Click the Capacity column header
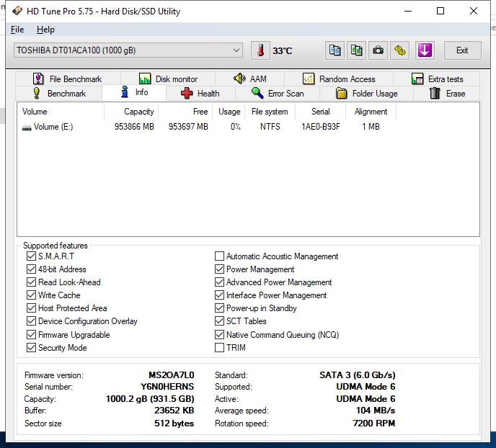This screenshot has height=448, width=496. pyautogui.click(x=131, y=112)
